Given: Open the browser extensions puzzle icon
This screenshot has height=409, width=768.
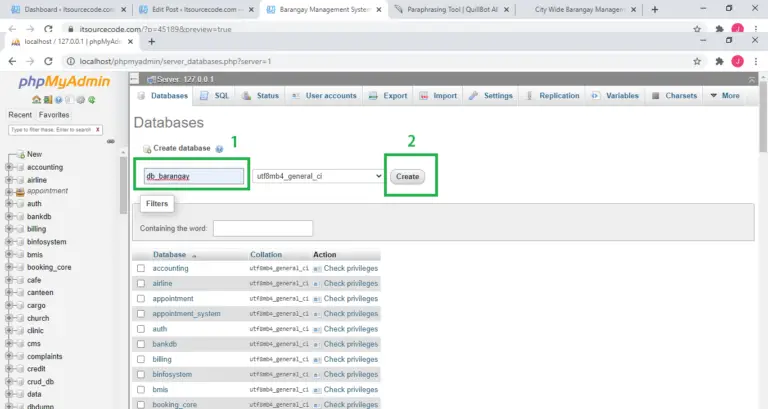Looking at the screenshot, I should (718, 61).
